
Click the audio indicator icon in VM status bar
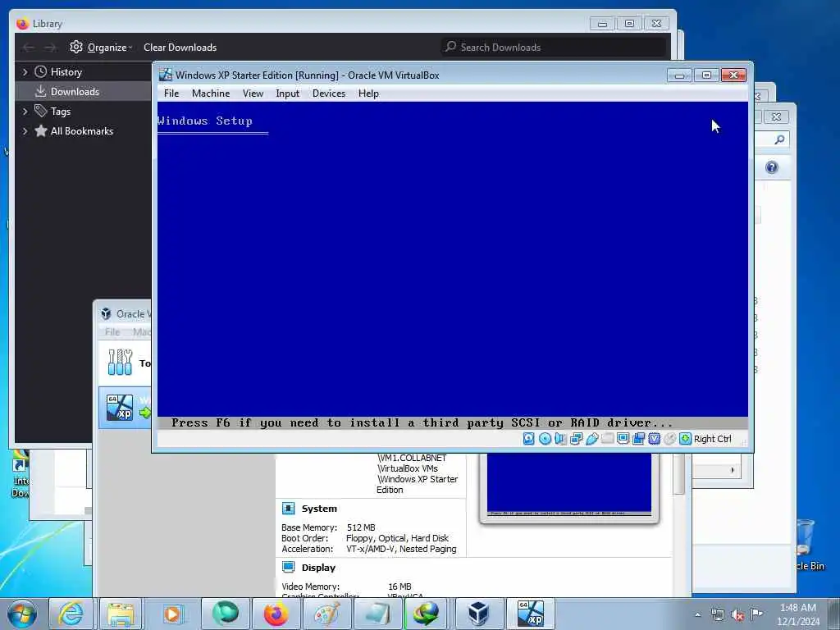(560, 439)
